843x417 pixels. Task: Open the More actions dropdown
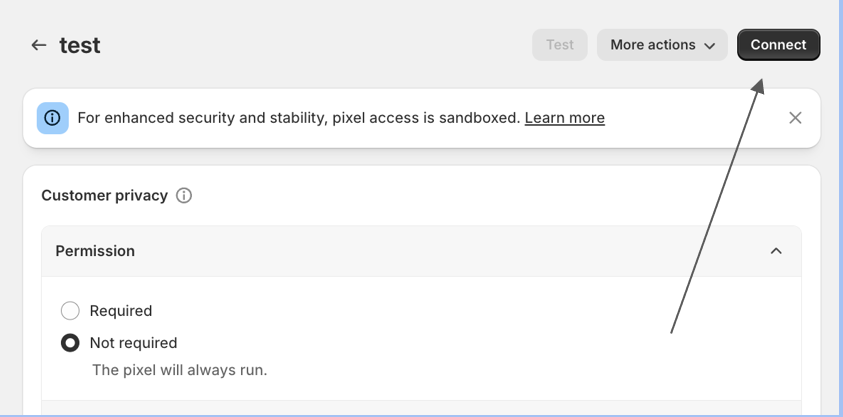click(x=662, y=45)
